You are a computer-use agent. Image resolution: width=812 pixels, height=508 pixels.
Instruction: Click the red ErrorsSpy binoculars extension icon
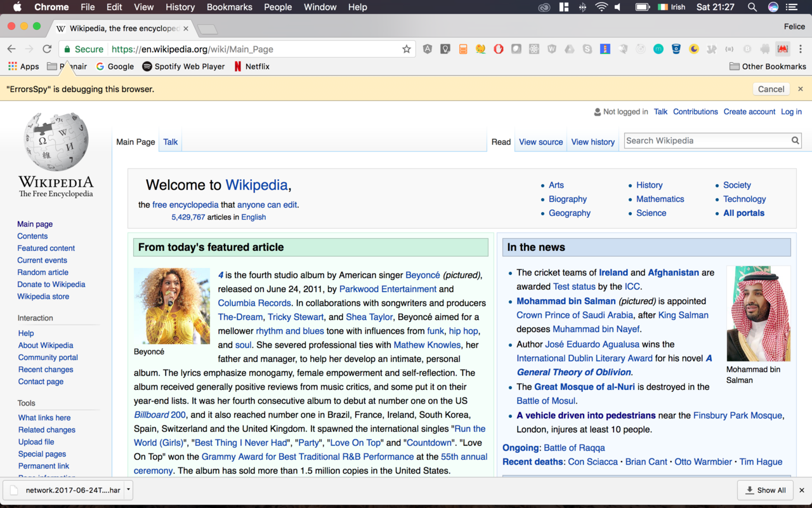pyautogui.click(x=783, y=49)
